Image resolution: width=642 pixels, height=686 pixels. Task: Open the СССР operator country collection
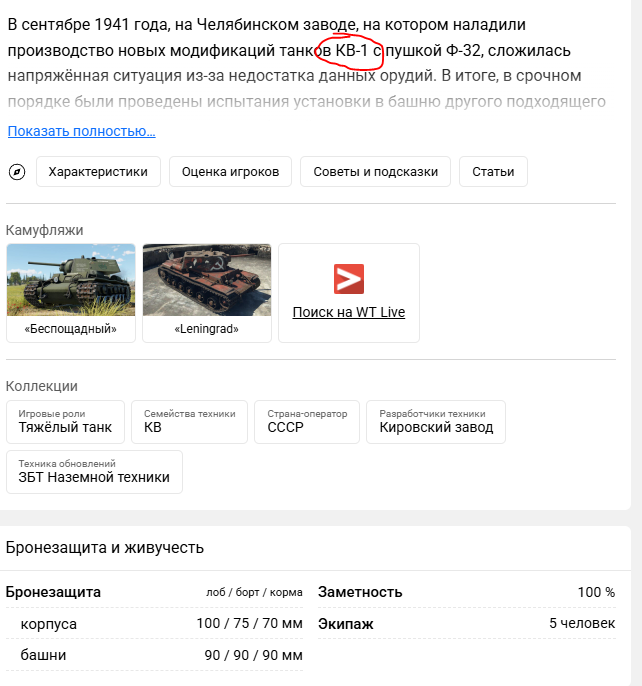[307, 422]
